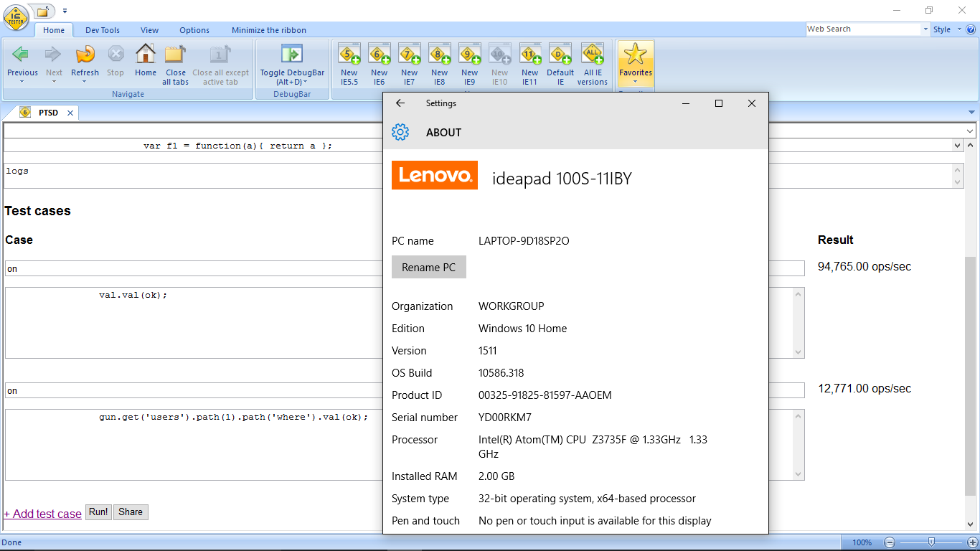Click the Settings gear icon beside ABOUT
This screenshot has width=980, height=551.
coord(400,132)
